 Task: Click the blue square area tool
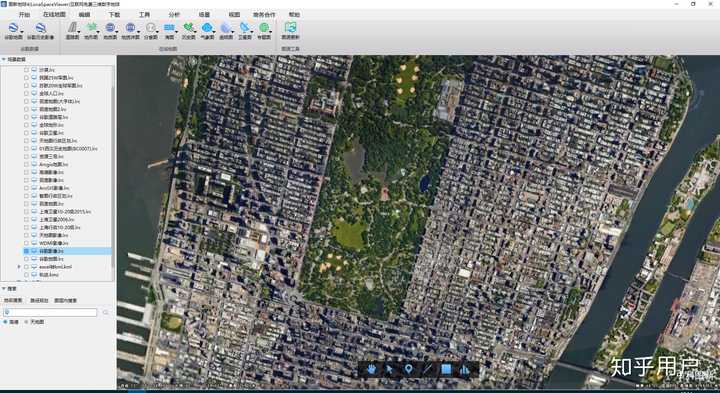[446, 369]
